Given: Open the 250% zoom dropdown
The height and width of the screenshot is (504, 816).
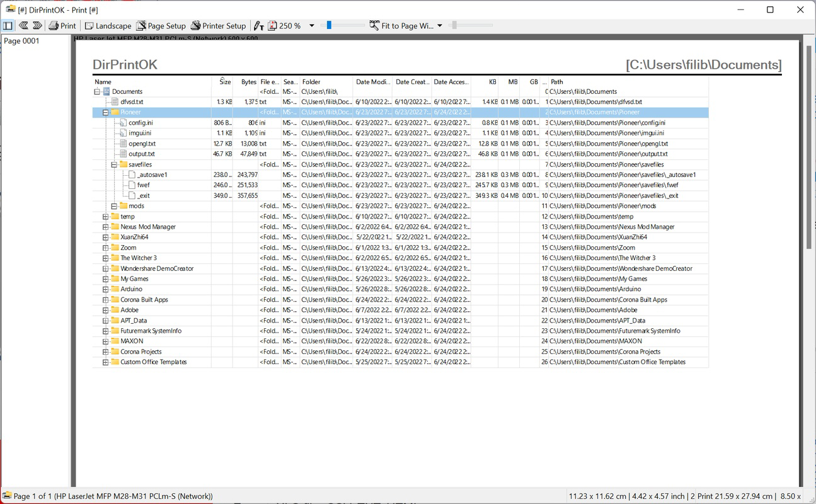Looking at the screenshot, I should coord(312,26).
